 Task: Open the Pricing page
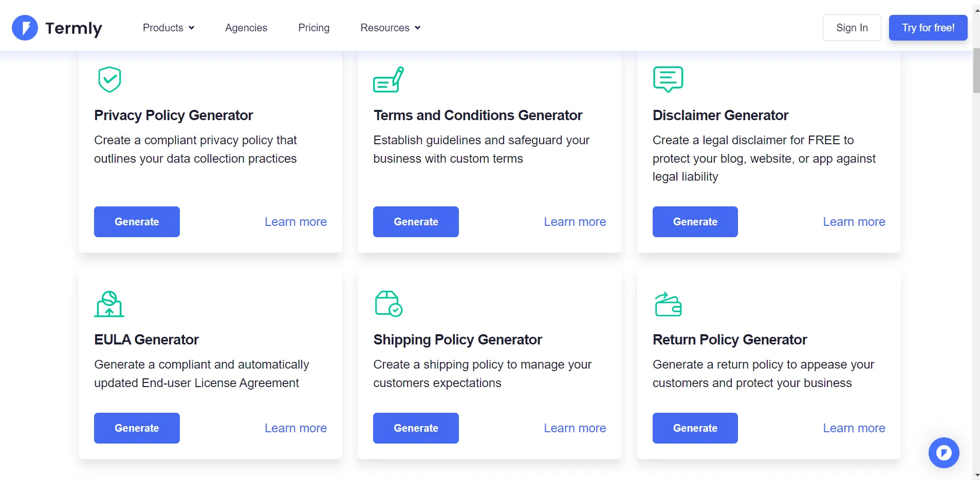click(x=313, y=28)
